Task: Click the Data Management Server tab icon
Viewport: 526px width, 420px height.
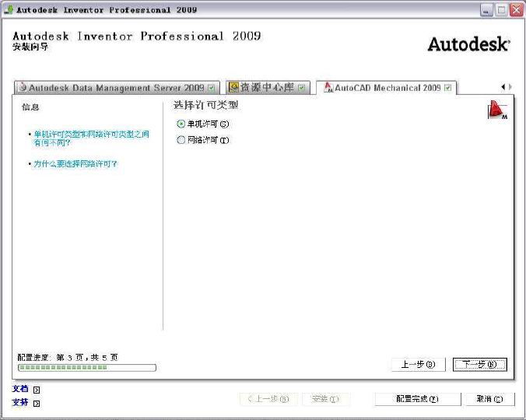Action: tap(23, 87)
